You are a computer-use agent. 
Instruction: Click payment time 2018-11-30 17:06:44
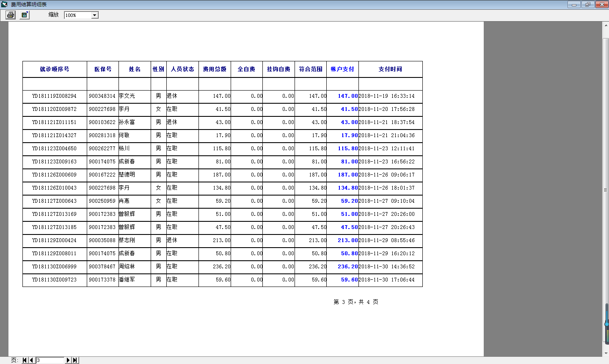387,280
